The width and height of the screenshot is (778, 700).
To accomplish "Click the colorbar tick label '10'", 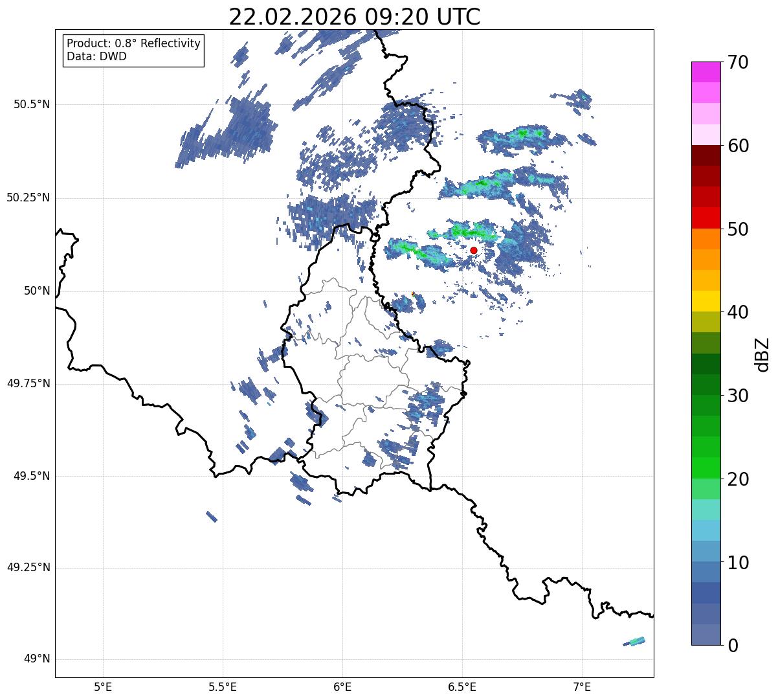I will [x=738, y=562].
